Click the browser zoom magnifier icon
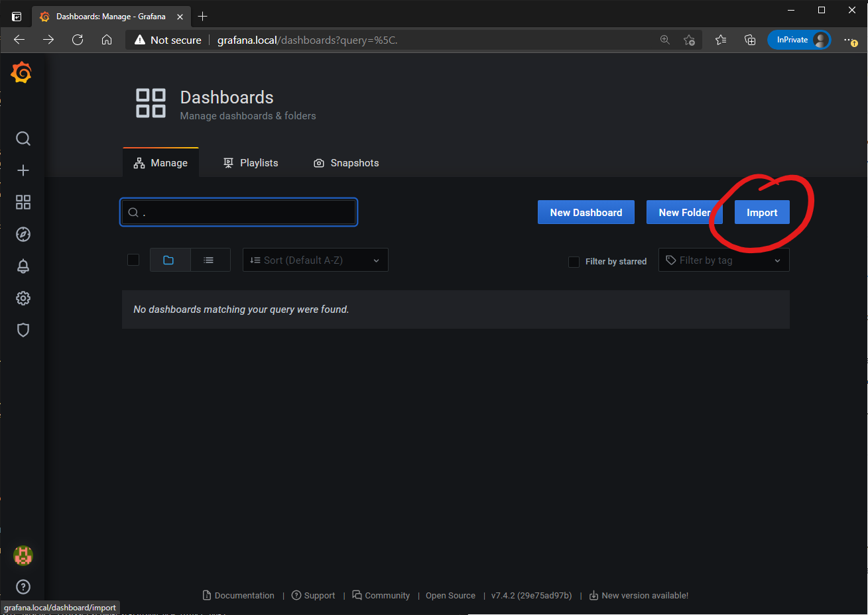Viewport: 868px width, 615px height. (665, 40)
